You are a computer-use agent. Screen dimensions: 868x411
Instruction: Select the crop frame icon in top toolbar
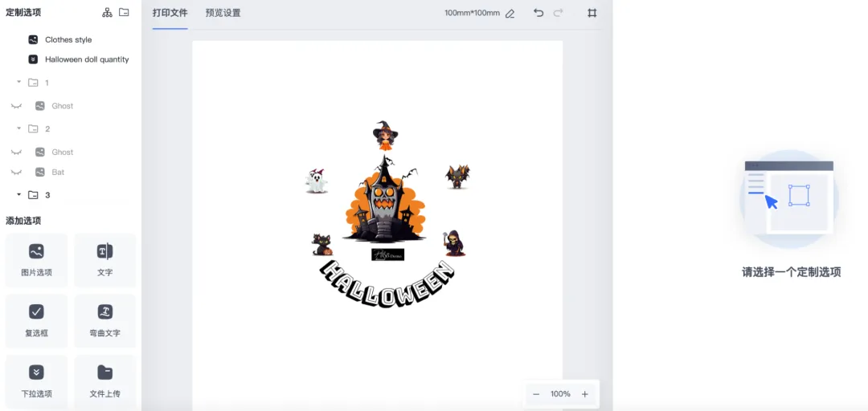point(592,13)
